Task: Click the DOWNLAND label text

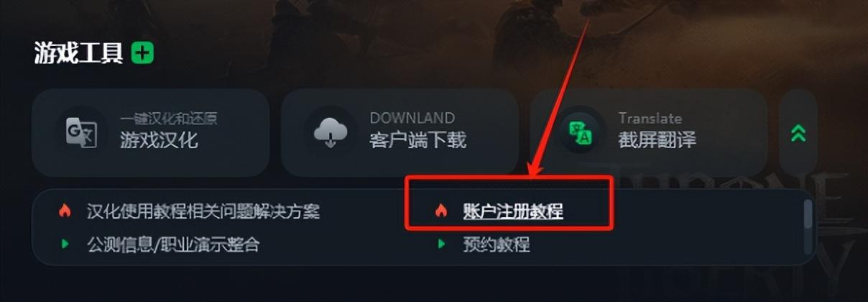Action: tap(412, 118)
